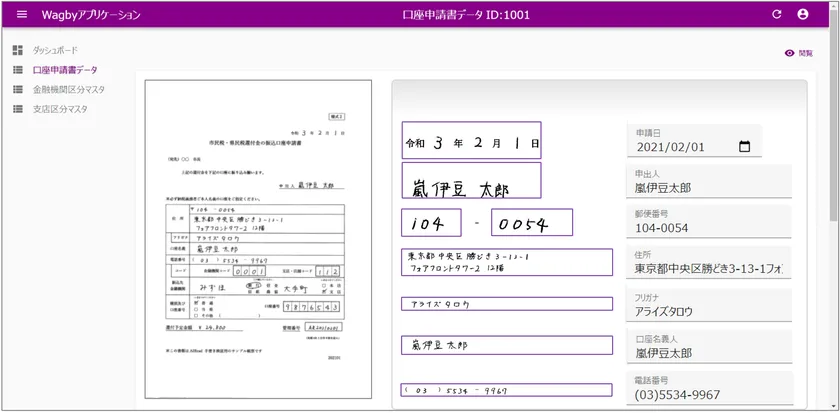840x413 pixels.
Task: Click the list icon beside 金融機関区分マスタ
Action: 18,89
